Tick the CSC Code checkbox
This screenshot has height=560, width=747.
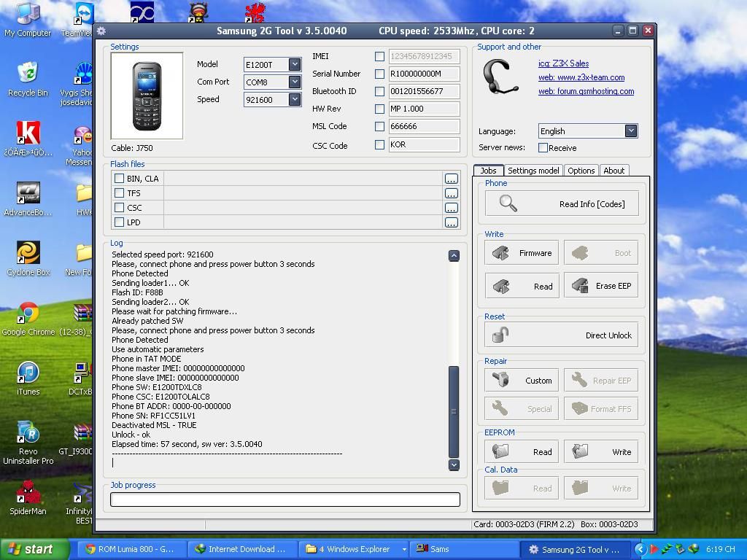(379, 144)
